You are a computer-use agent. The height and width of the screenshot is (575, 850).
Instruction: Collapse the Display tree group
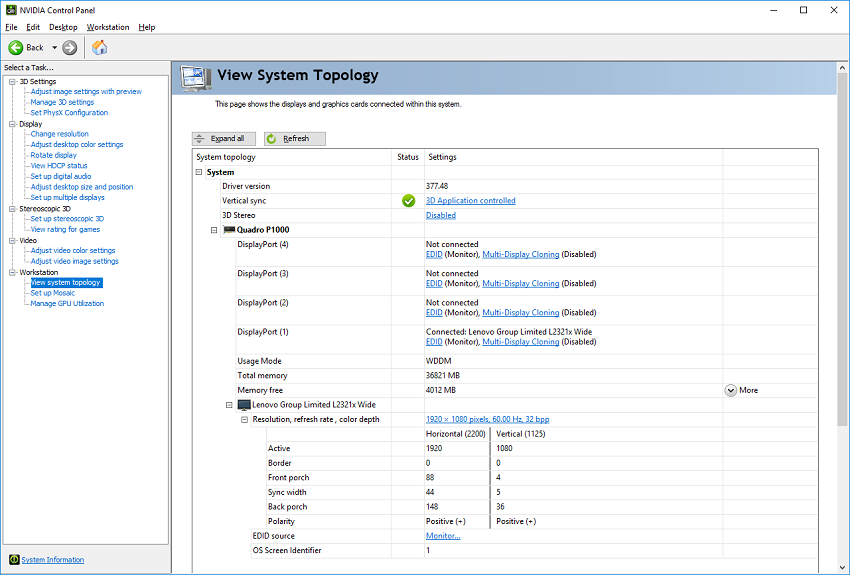(12, 124)
